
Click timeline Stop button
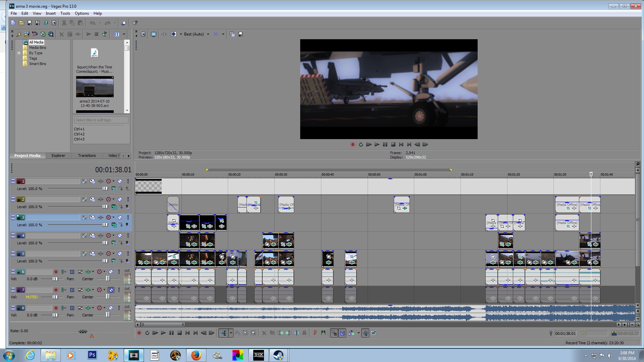179,333
